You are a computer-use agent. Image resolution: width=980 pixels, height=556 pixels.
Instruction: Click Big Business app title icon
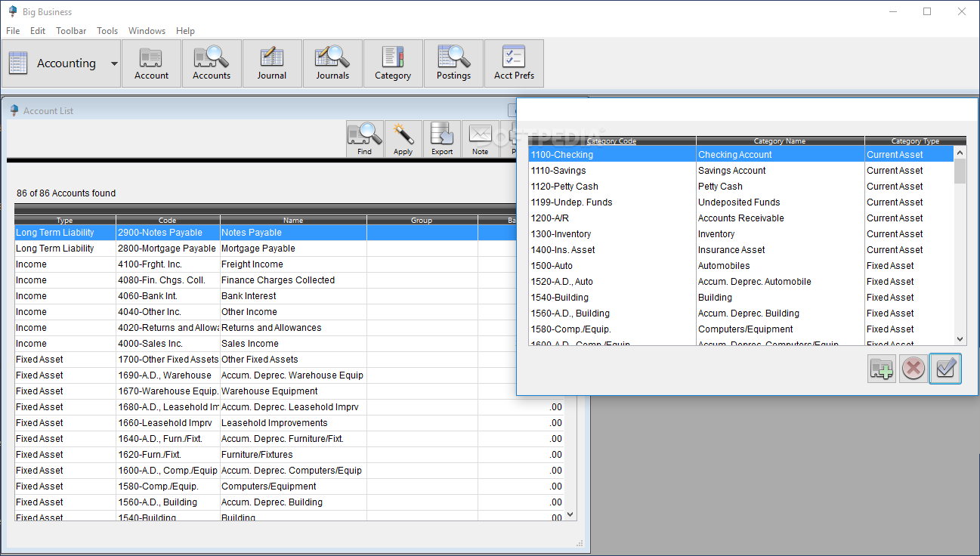pos(13,11)
